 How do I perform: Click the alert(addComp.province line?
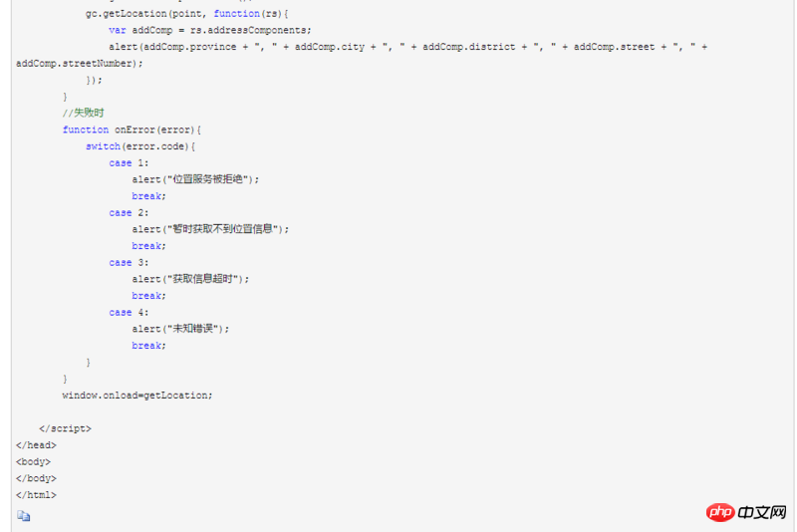407,47
